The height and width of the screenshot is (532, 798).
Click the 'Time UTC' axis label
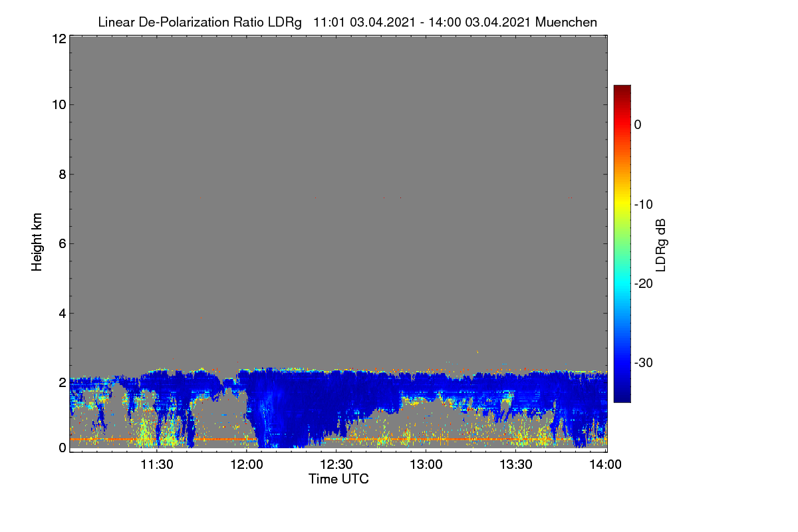click(338, 479)
